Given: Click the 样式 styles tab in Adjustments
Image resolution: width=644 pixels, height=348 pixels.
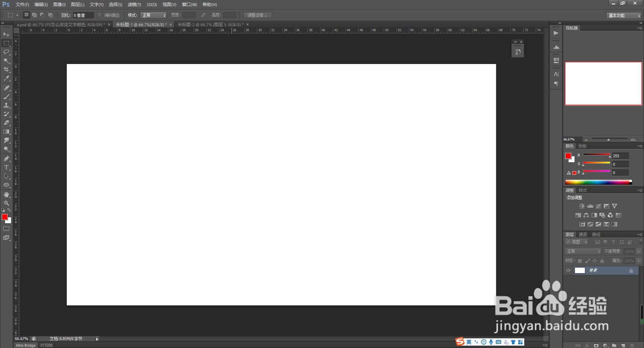Looking at the screenshot, I should 582,190.
